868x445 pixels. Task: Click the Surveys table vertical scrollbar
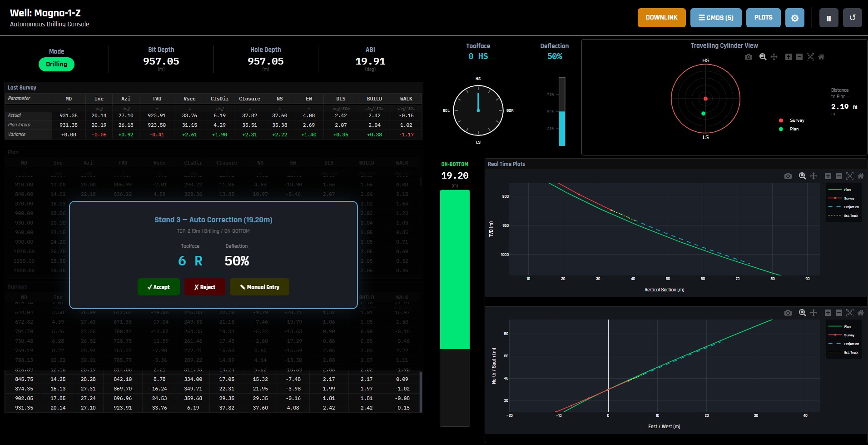(x=420, y=392)
